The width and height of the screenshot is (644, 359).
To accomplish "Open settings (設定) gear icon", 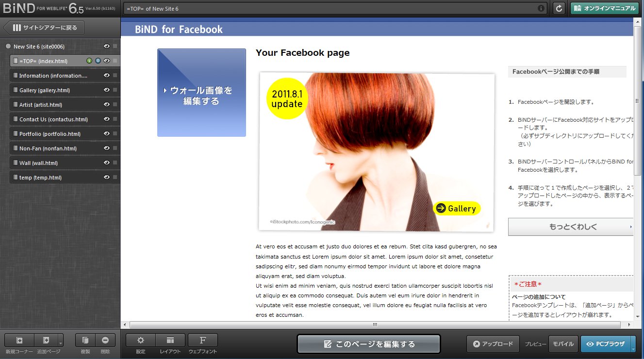I will coord(141,340).
